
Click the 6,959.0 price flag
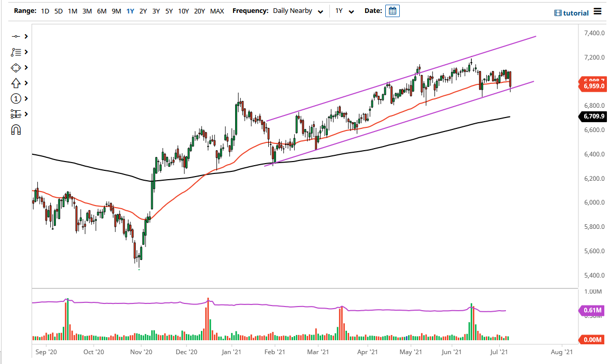click(592, 86)
